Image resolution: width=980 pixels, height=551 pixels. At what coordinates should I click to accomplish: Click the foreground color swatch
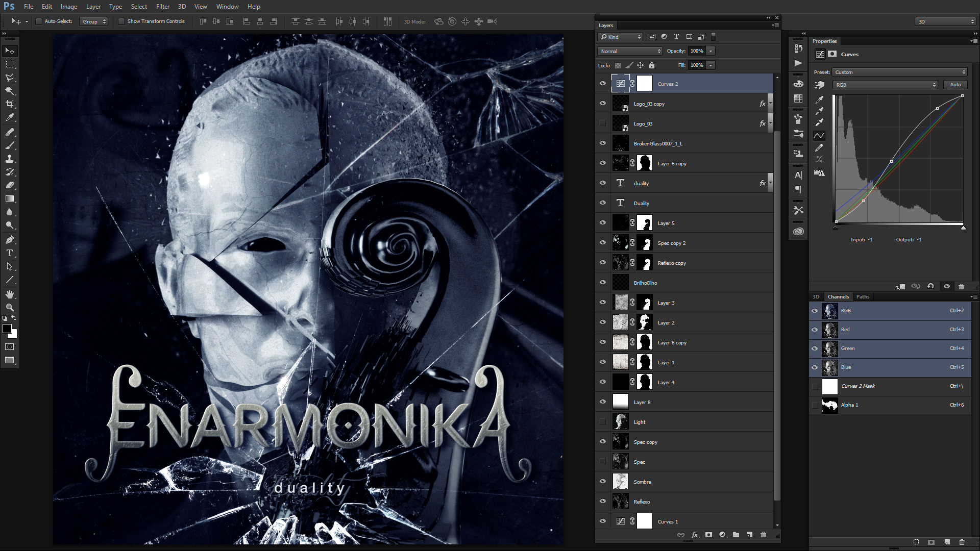pyautogui.click(x=7, y=329)
